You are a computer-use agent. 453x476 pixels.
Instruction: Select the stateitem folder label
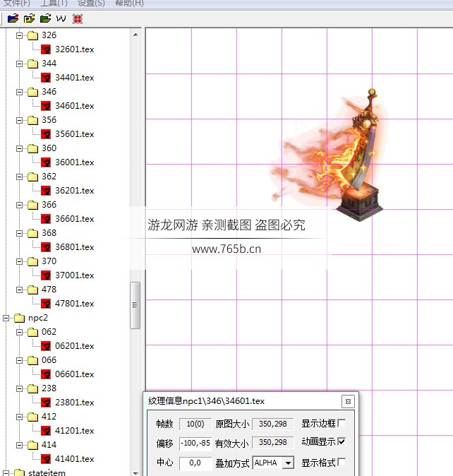47,472
